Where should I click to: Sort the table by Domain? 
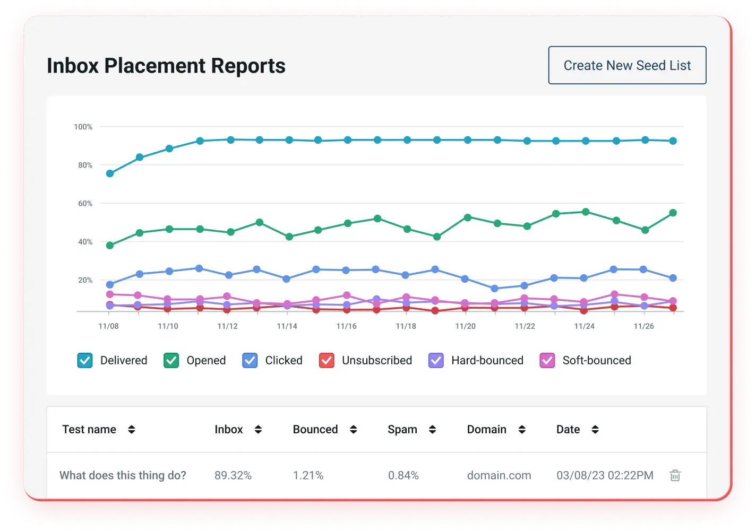[522, 430]
